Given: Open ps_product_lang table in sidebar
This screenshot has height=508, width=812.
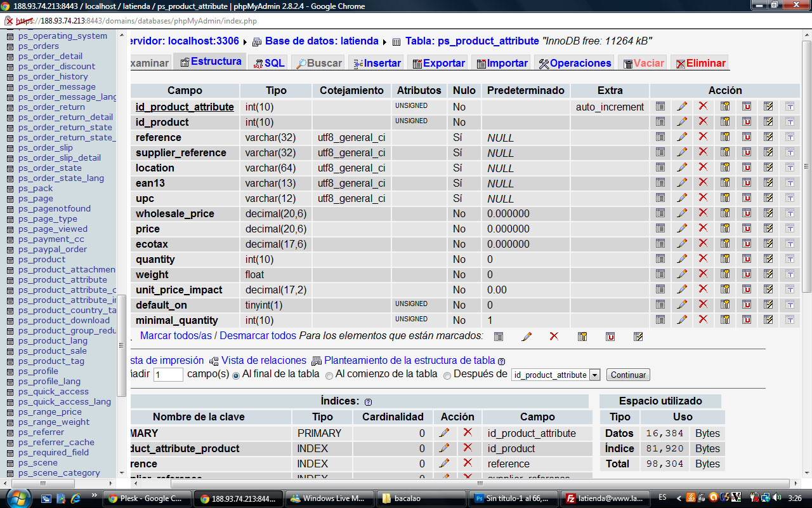Looking at the screenshot, I should click(x=53, y=340).
